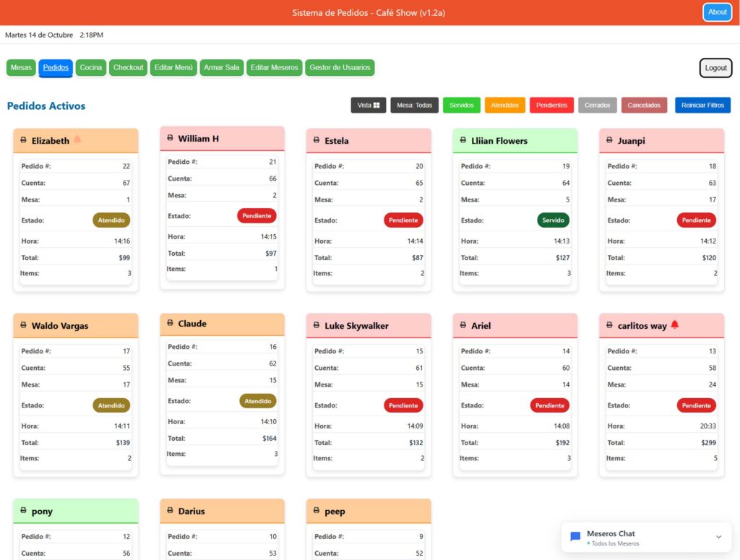Click Reiniciar Filtros to reset filters
Screen dimensions: 740x560
702,105
